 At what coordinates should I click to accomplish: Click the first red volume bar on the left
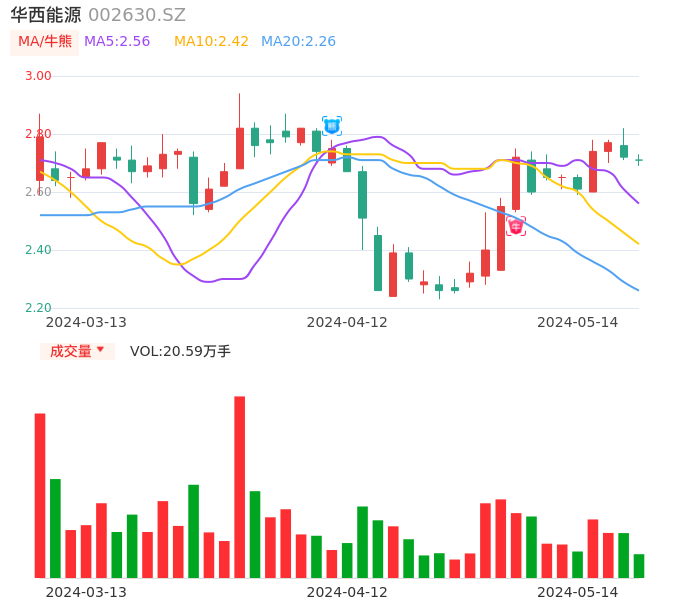pos(40,495)
